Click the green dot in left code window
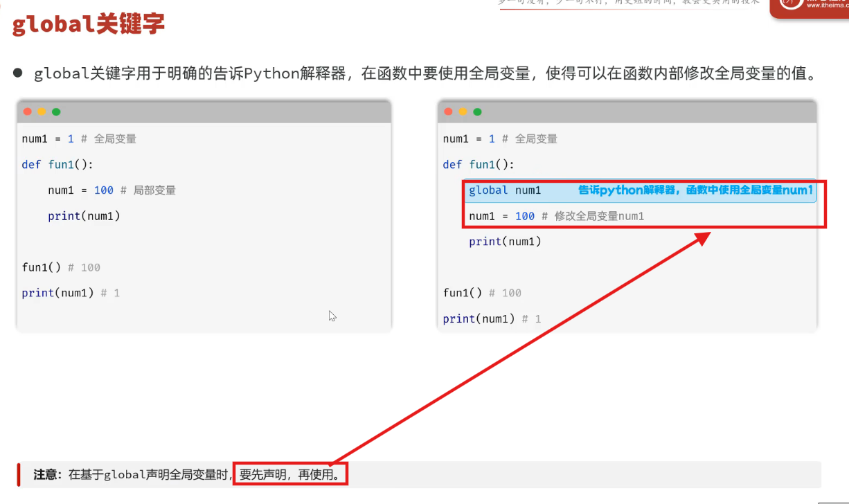The width and height of the screenshot is (849, 504). [x=56, y=111]
